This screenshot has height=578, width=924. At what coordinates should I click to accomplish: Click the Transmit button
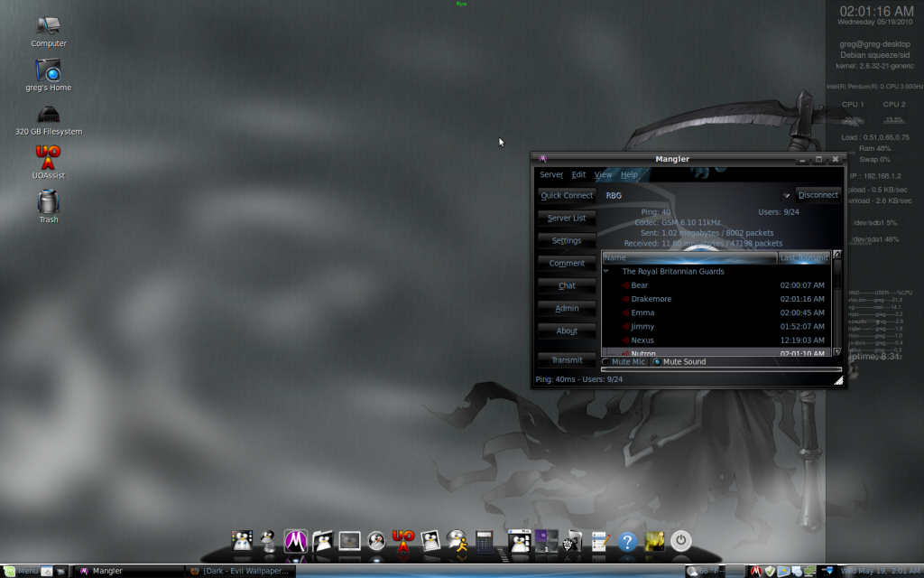[567, 359]
